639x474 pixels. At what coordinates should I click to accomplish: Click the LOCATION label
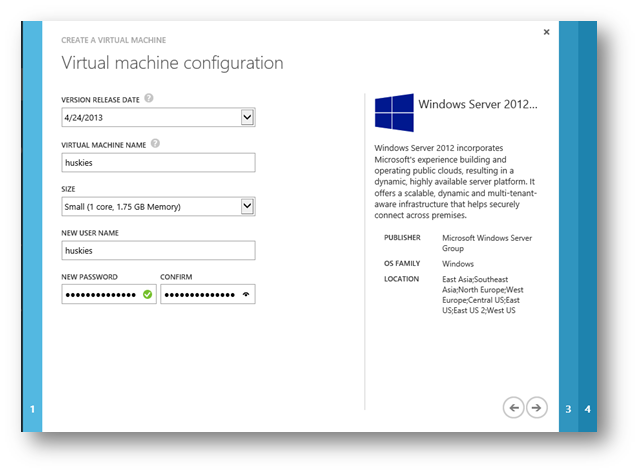coord(401,279)
